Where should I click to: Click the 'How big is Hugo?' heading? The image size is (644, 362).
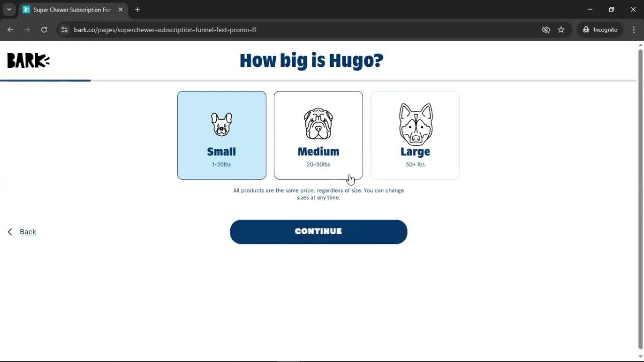click(x=311, y=60)
